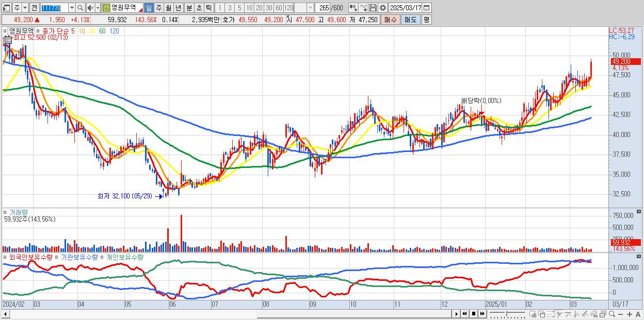This screenshot has height=320, width=644.
Task: Open the calendar date picker icon
Action: pyautogui.click(x=427, y=8)
